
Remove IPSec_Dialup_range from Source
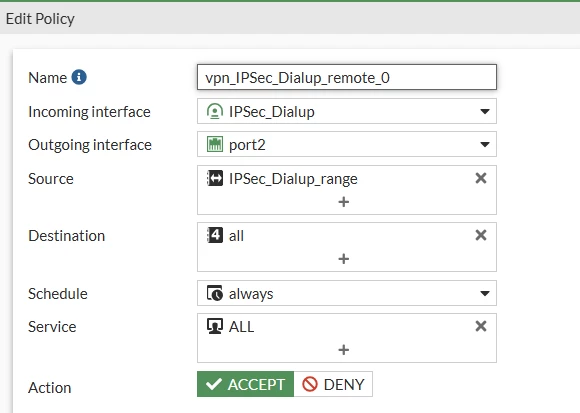(480, 178)
